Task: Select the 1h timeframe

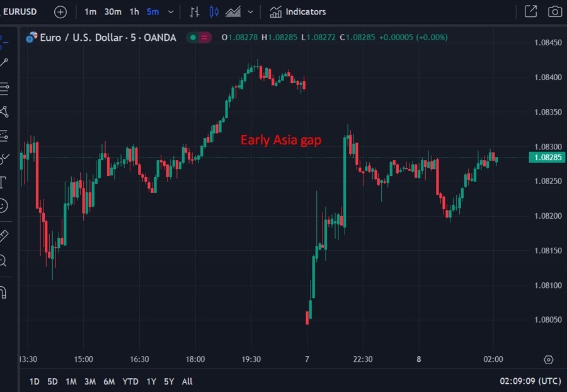Action: point(134,12)
